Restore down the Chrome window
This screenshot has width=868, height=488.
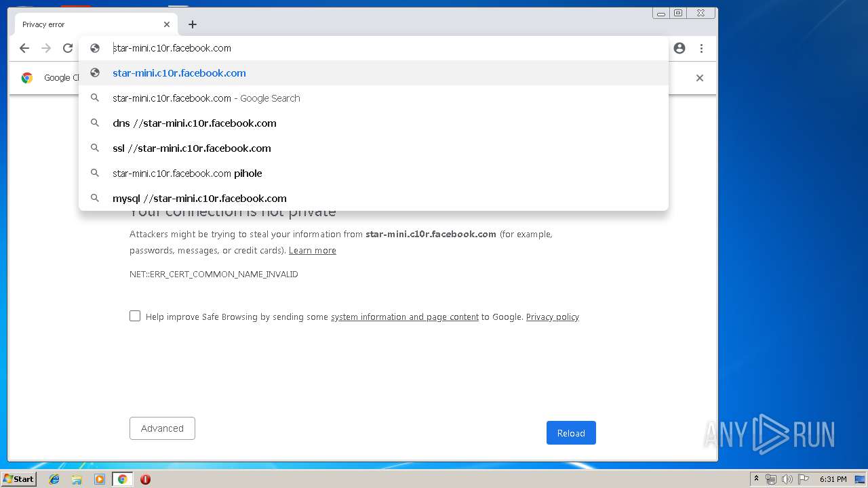coord(678,13)
